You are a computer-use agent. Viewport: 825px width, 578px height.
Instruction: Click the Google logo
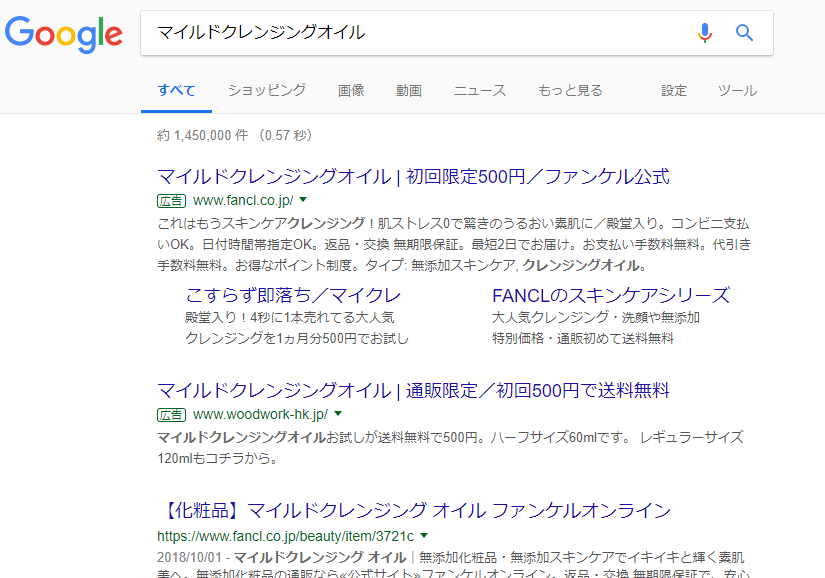coord(64,34)
